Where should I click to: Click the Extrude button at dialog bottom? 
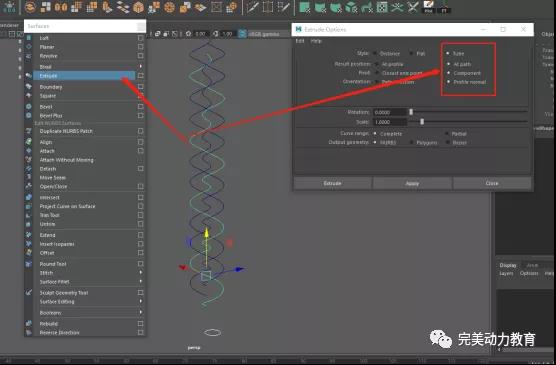[x=333, y=183]
